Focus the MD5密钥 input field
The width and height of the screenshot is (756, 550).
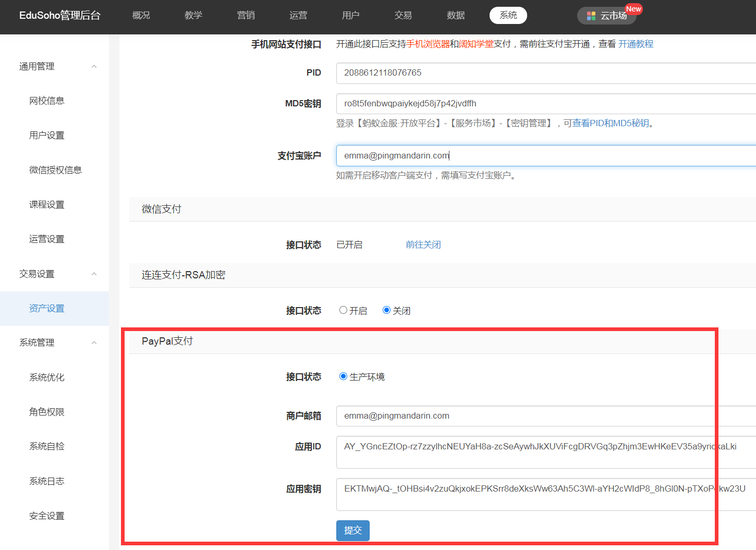tap(546, 104)
